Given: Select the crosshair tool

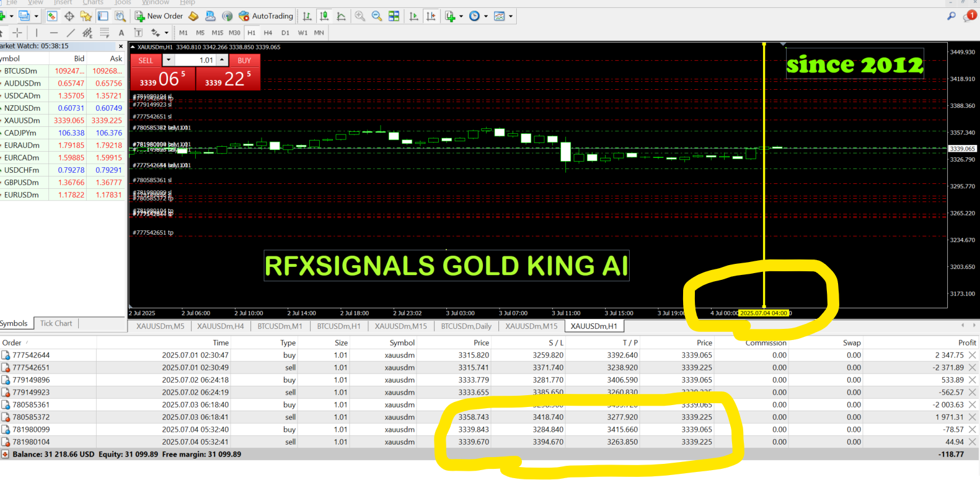Looking at the screenshot, I should (17, 32).
